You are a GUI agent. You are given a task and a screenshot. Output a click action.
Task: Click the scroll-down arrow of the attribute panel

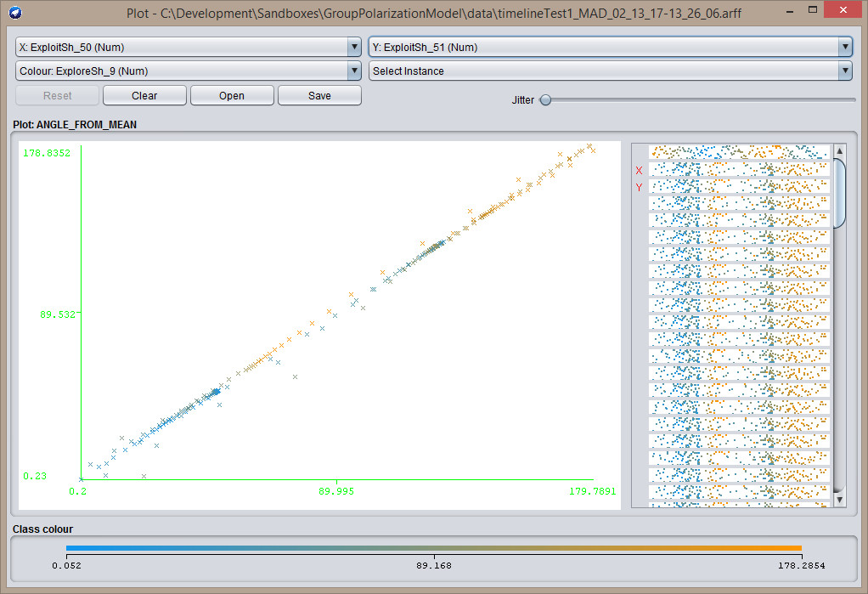click(x=840, y=500)
